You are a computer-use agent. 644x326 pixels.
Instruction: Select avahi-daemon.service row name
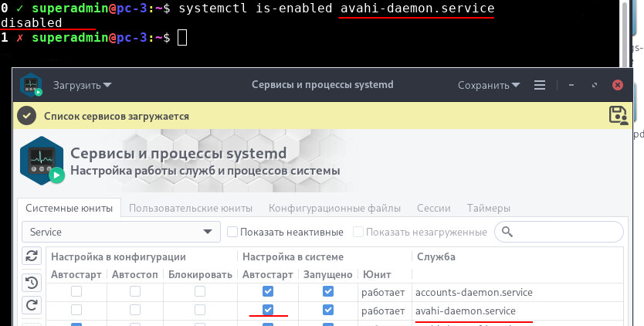click(x=466, y=311)
